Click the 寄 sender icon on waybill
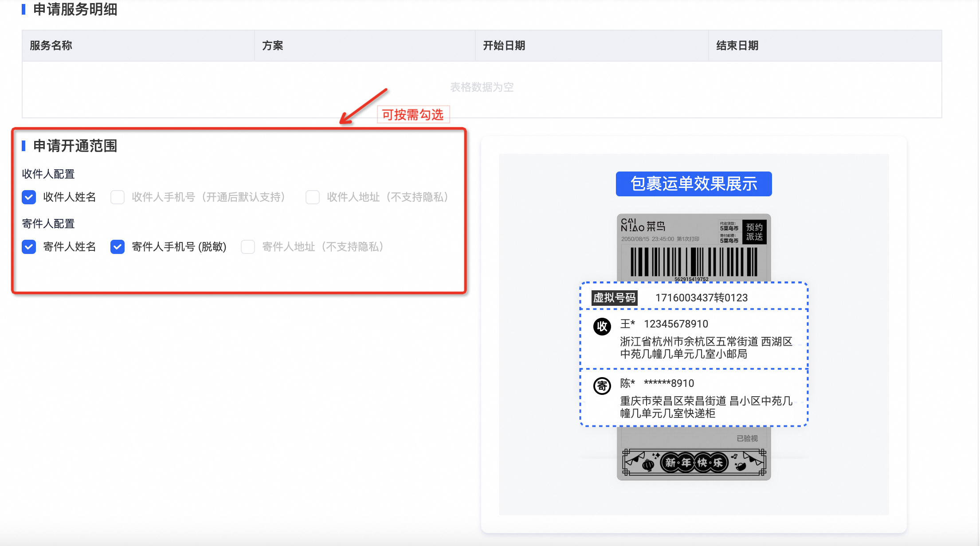This screenshot has height=546, width=980. coord(602,386)
